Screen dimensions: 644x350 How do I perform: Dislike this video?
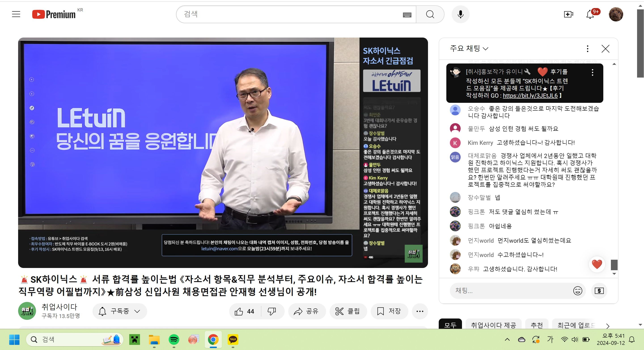click(272, 311)
